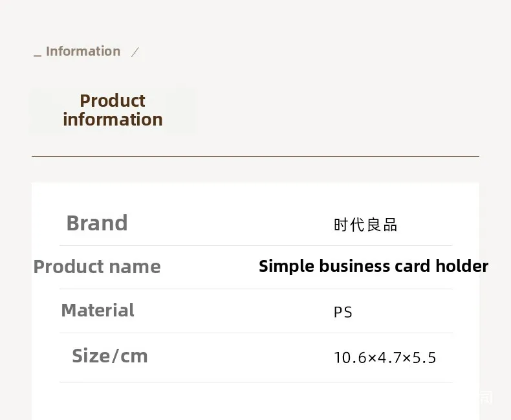Image resolution: width=511 pixels, height=420 pixels.
Task: Click the Material label
Action: click(x=98, y=311)
